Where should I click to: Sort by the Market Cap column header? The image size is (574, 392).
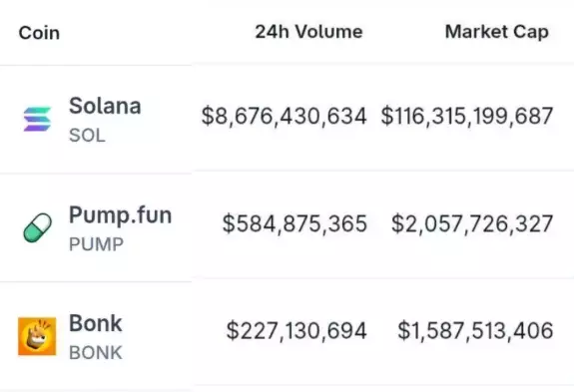pyautogui.click(x=497, y=32)
